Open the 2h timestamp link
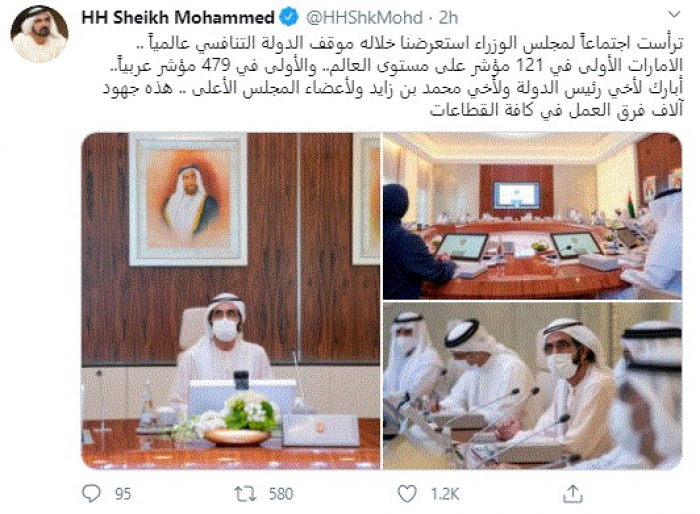The image size is (700, 514). pyautogui.click(x=448, y=17)
